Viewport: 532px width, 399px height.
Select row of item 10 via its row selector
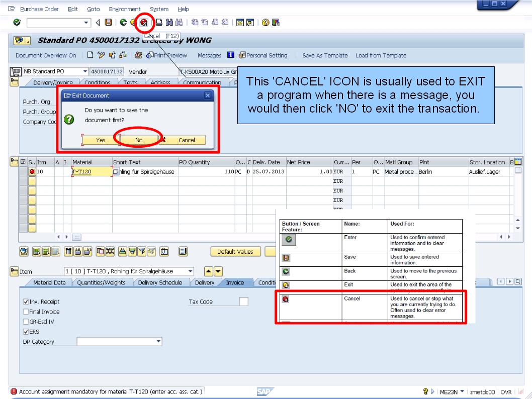23,171
